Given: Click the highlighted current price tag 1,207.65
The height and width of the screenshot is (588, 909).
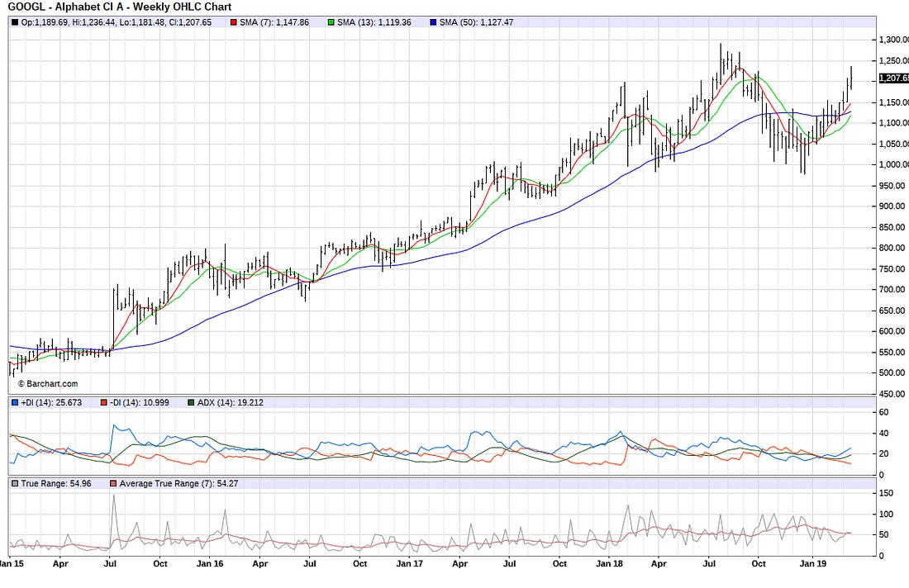Looking at the screenshot, I should click(x=894, y=78).
